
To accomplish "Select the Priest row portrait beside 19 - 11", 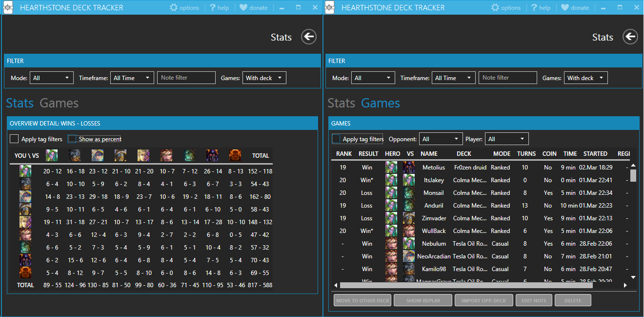I will coord(25,222).
